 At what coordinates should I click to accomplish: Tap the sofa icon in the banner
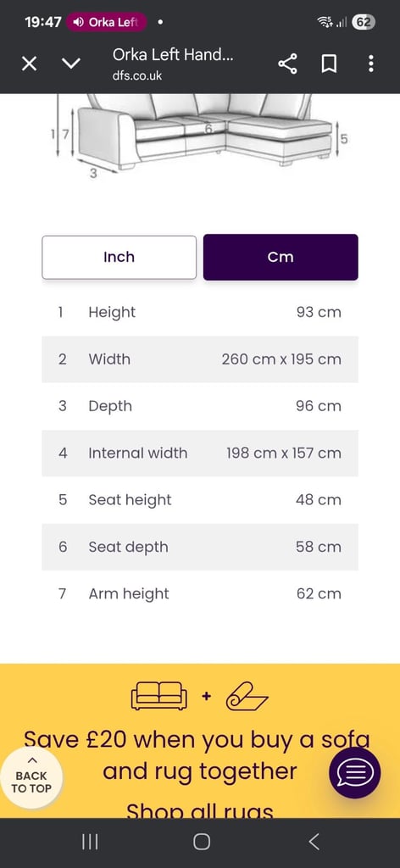click(x=158, y=695)
